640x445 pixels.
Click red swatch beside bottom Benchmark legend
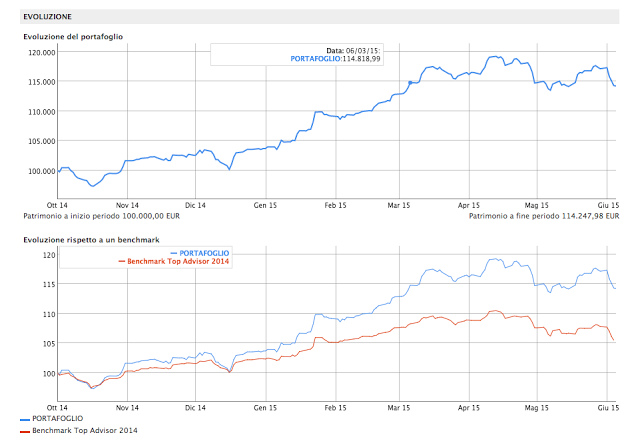tap(24, 430)
